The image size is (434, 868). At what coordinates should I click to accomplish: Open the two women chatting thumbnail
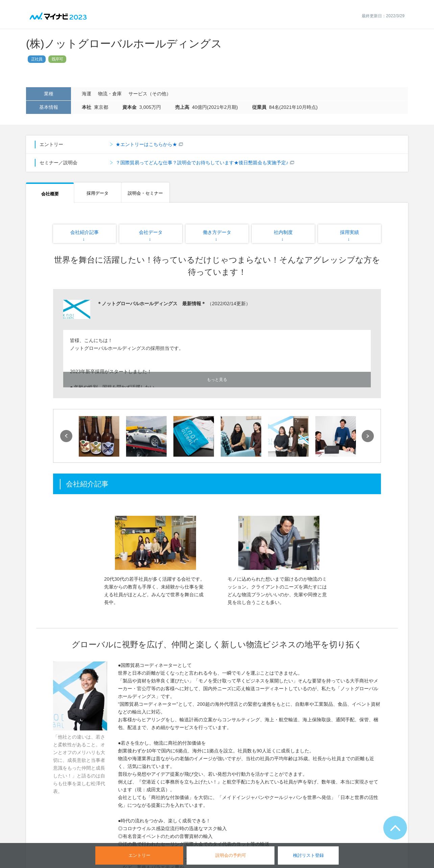pos(241,436)
